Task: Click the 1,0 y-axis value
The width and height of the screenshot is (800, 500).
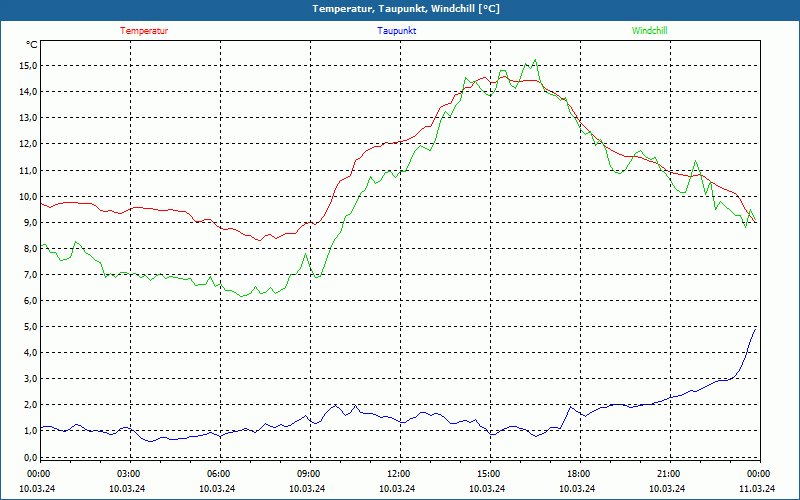Action: click(30, 431)
